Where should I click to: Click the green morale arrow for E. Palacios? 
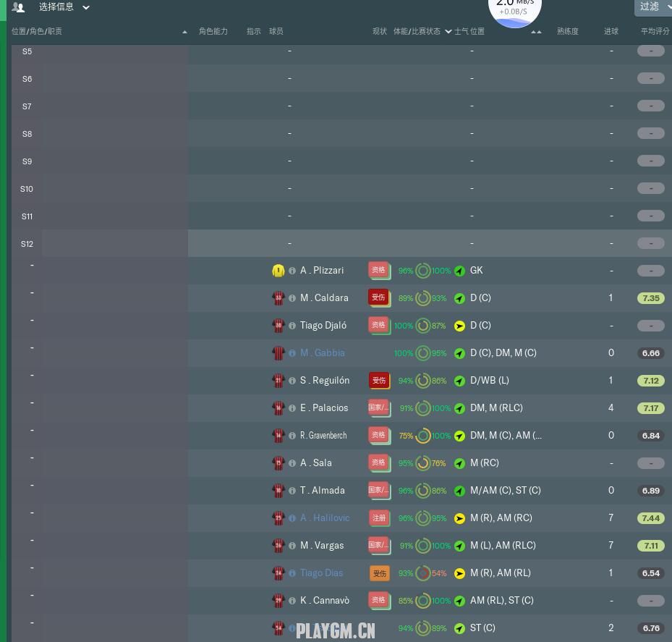[459, 408]
